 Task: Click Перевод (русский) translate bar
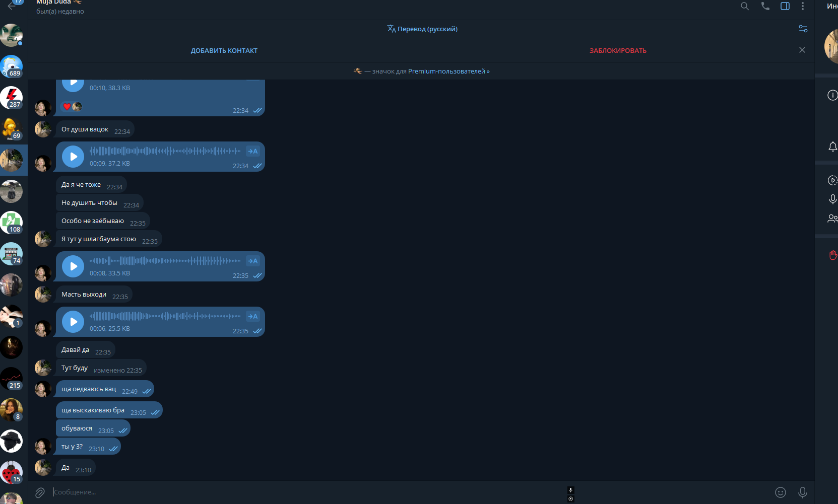click(x=422, y=29)
